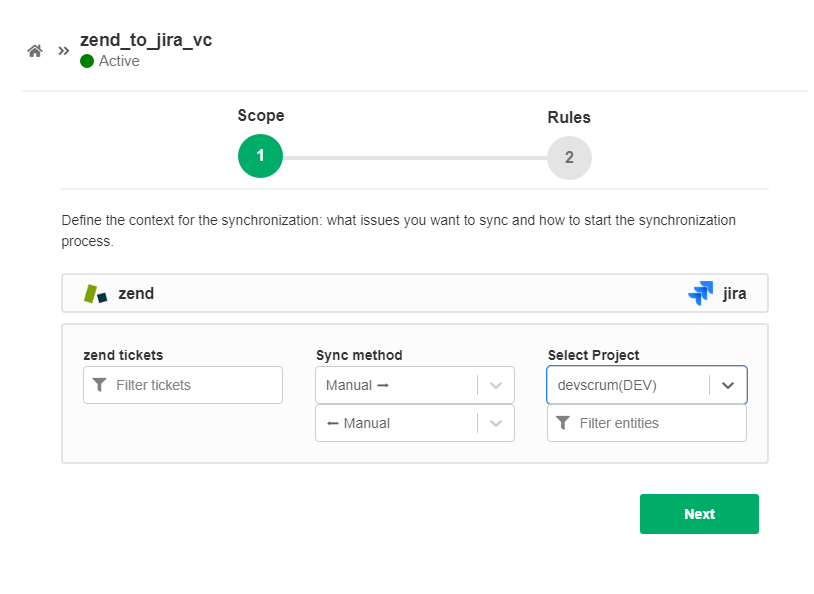
Task: Click the Rules step label
Action: (569, 117)
